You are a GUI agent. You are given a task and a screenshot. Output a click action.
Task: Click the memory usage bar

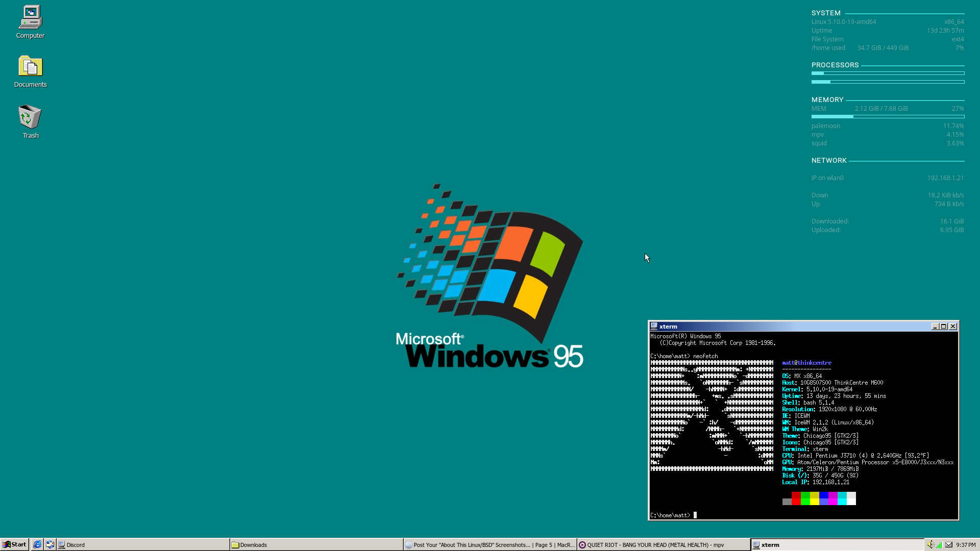coord(888,117)
